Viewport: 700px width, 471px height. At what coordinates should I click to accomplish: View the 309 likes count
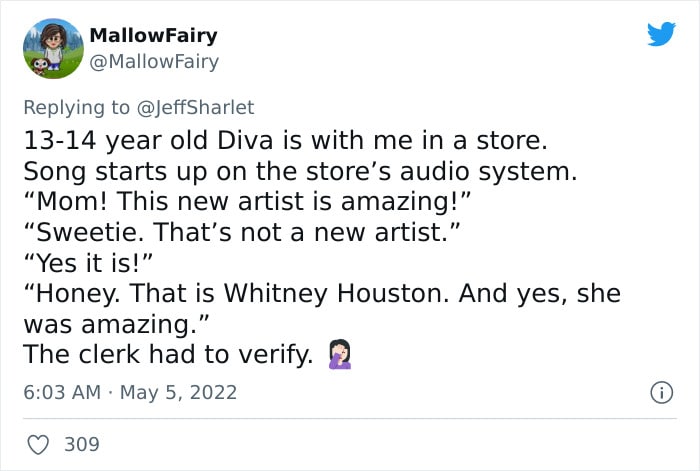(82, 444)
